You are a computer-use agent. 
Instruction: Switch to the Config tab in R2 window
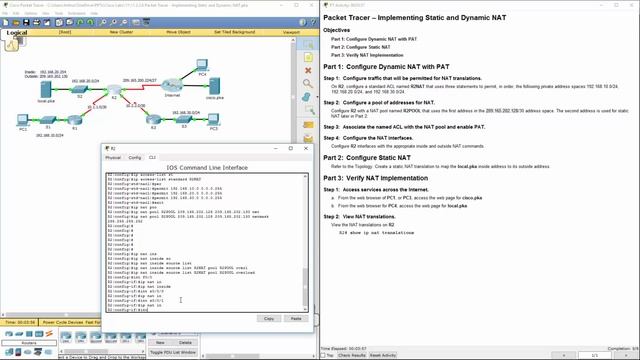(x=135, y=158)
